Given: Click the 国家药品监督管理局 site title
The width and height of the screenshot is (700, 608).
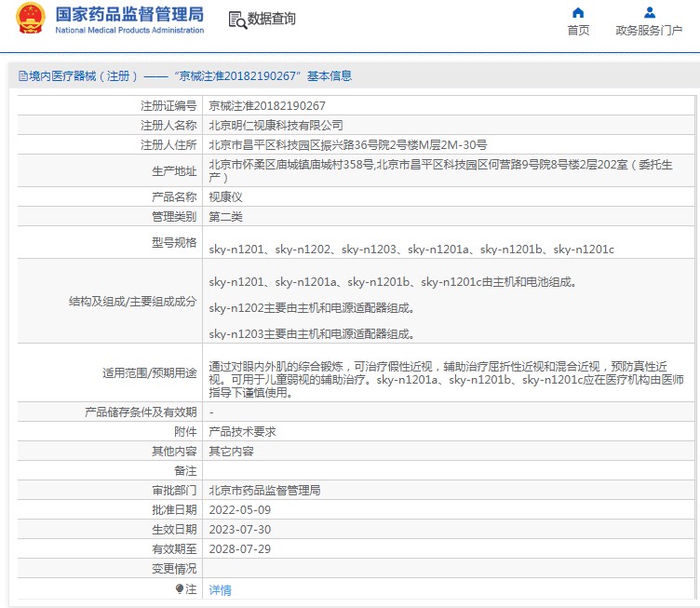Looking at the screenshot, I should click(128, 14).
